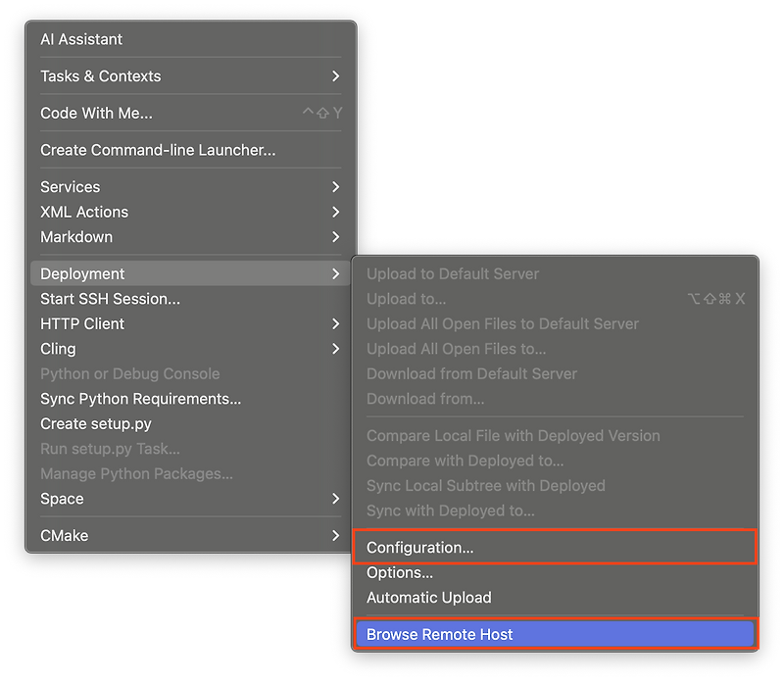Viewport: 784px width, 681px height.
Task: Click Create Command-line Launcher...
Action: coord(158,150)
